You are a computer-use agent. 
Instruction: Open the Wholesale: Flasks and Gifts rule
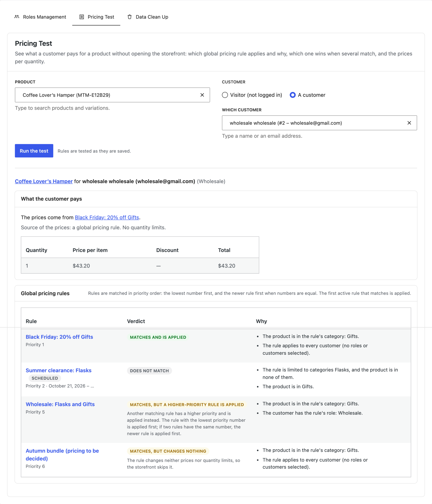(x=60, y=404)
